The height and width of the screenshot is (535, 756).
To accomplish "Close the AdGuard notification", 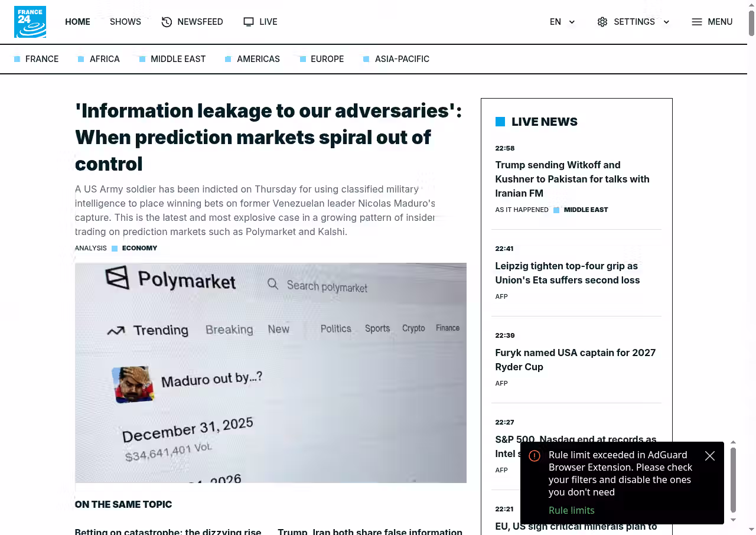I will [710, 456].
